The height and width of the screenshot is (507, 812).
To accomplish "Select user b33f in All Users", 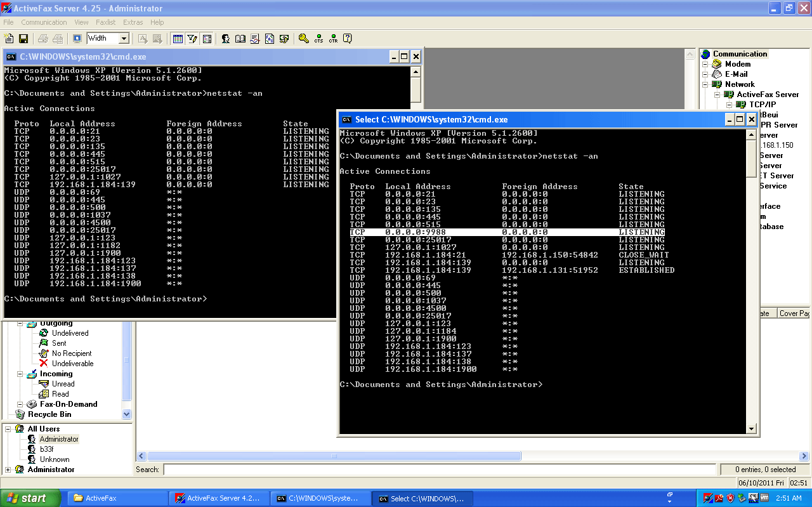I will pos(46,449).
